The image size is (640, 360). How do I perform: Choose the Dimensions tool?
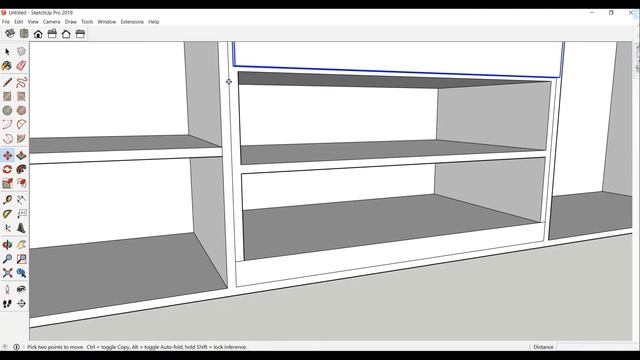click(x=21, y=200)
